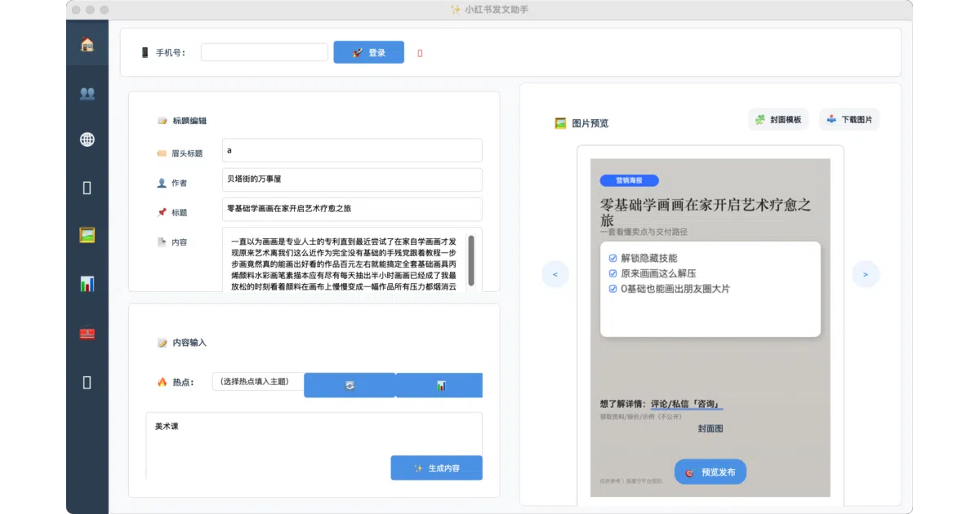This screenshot has height=514, width=980.
Task: Click the cover image preview thumbnail
Action: point(710,327)
